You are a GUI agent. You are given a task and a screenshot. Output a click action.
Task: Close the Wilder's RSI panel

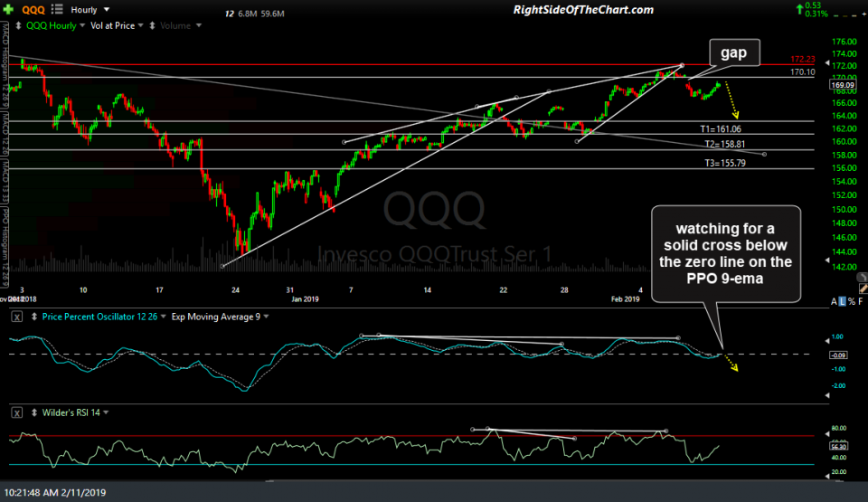click(x=17, y=412)
